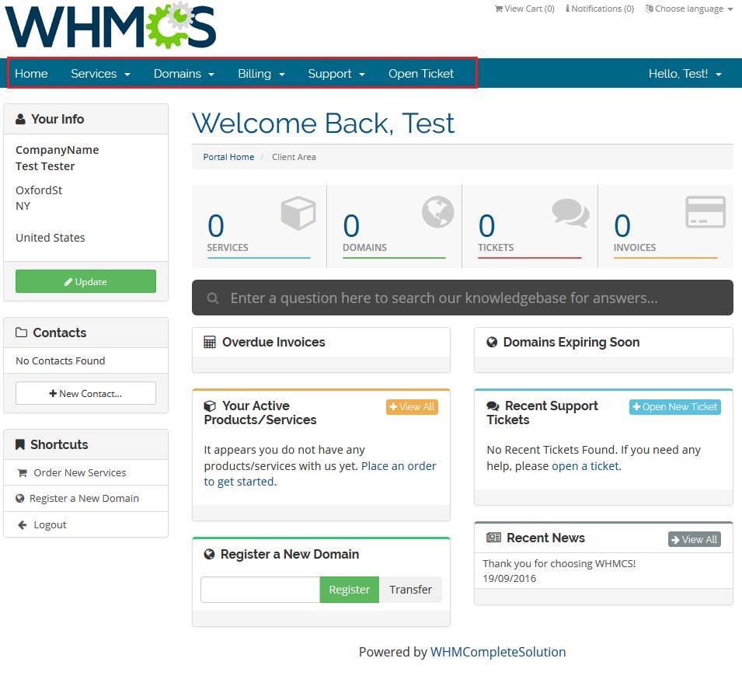The width and height of the screenshot is (742, 700).
Task: Open the Tickets count tile
Action: pos(530,226)
